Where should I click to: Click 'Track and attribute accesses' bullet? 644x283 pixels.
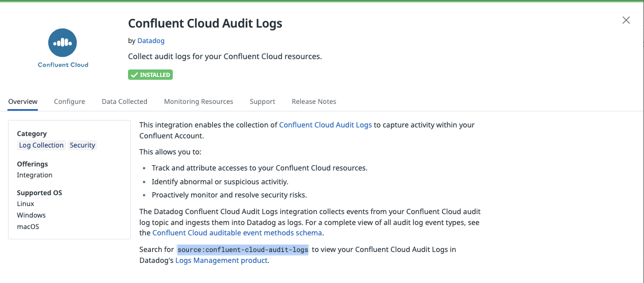pos(259,168)
